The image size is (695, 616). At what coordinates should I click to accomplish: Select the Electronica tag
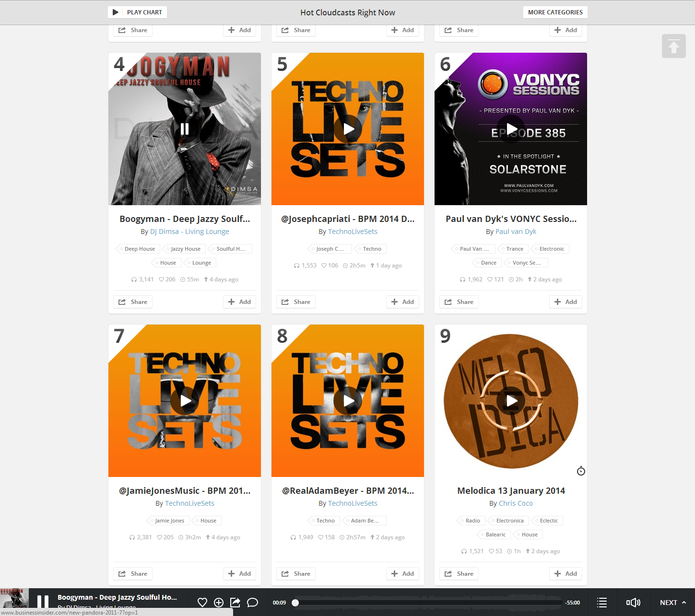[x=508, y=521]
